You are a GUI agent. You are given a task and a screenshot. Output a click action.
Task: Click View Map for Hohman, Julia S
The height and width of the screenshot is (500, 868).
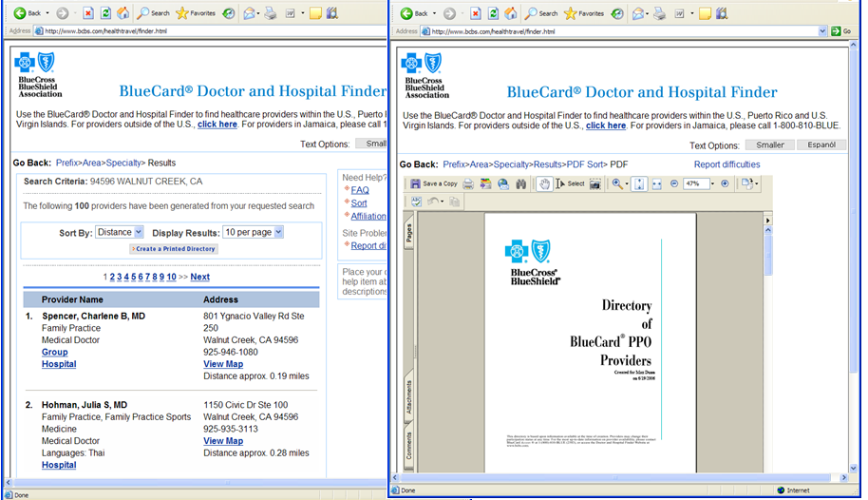pyautogui.click(x=223, y=441)
